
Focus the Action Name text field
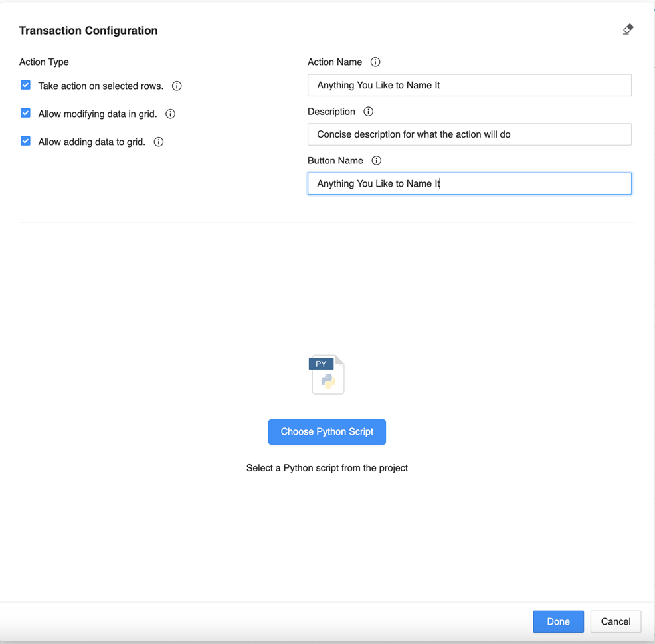coord(469,86)
